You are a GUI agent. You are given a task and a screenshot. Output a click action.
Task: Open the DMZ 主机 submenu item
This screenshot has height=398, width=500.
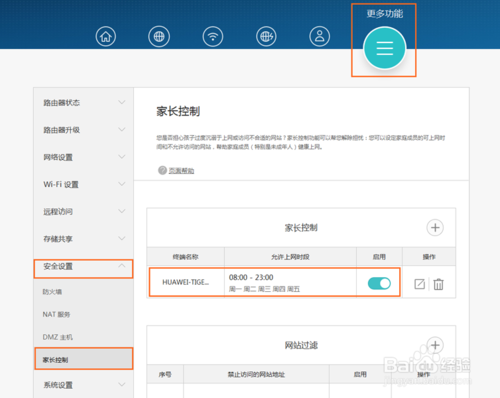[57, 337]
